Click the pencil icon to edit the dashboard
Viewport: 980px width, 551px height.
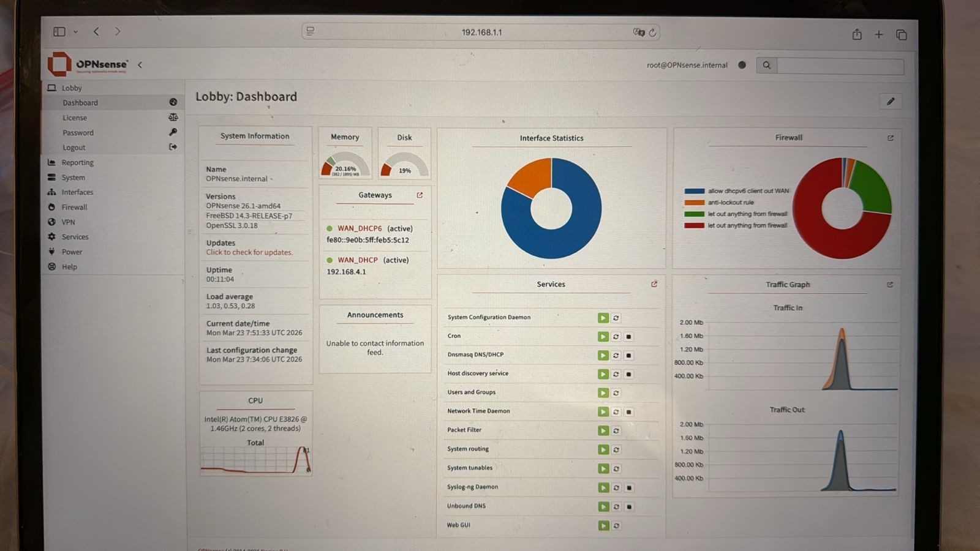pos(891,102)
